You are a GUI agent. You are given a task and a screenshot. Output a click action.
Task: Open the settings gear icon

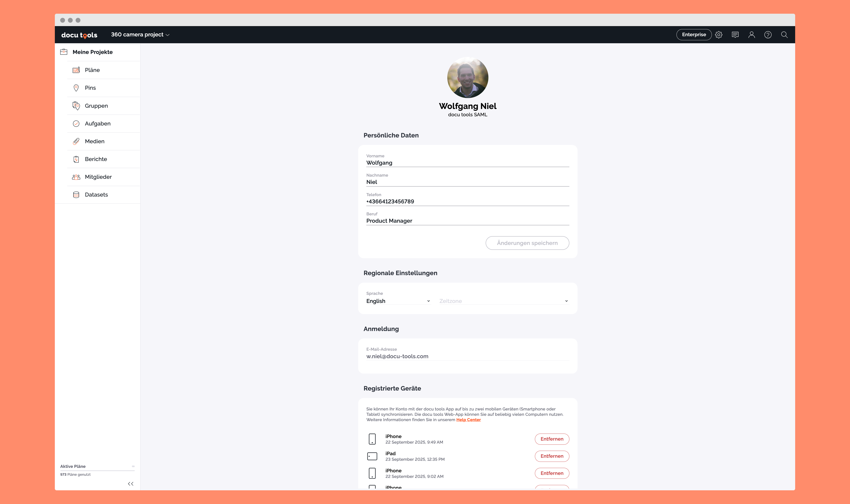718,35
